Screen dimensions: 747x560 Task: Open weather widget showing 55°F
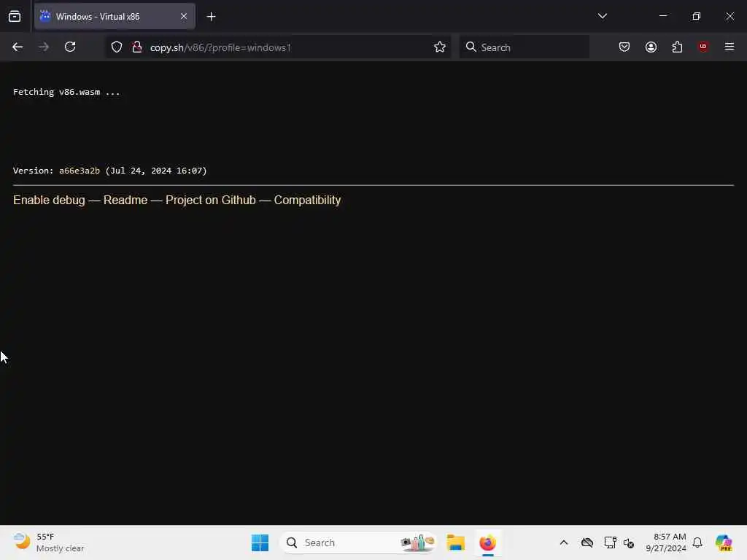(49, 542)
